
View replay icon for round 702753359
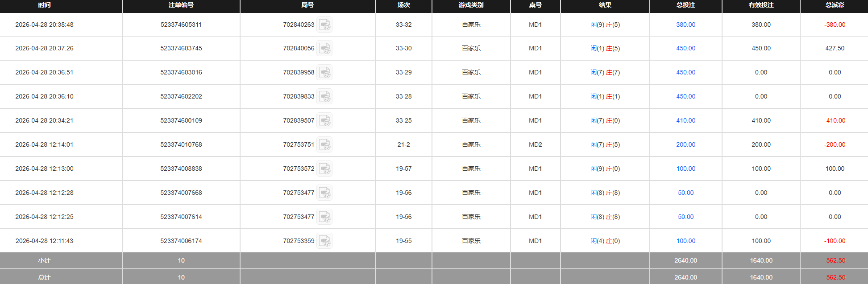(324, 241)
